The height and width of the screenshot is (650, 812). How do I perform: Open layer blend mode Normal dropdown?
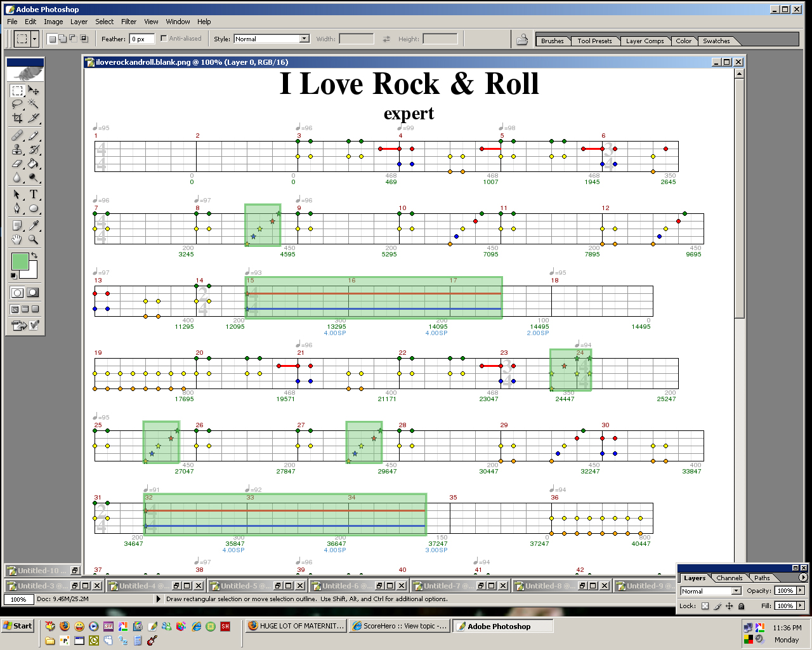click(x=710, y=591)
